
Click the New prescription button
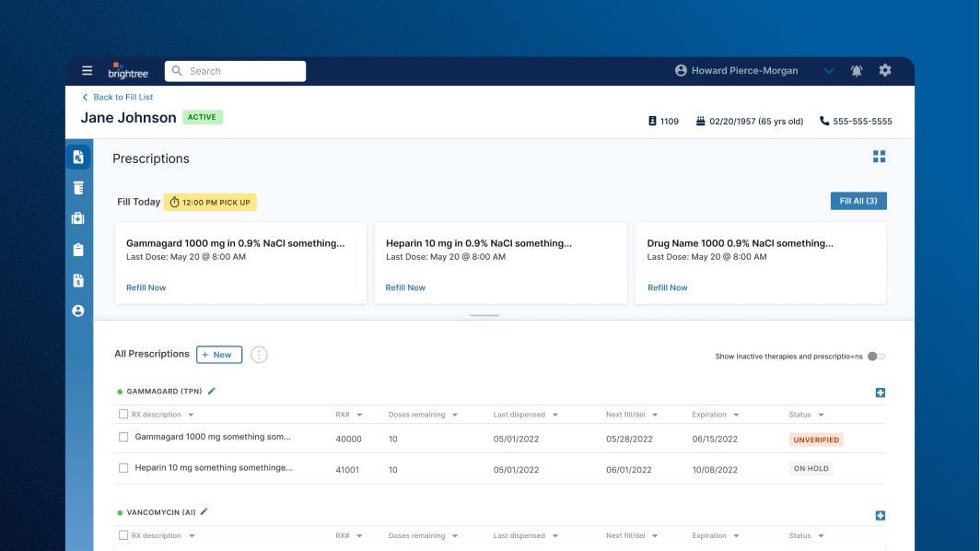[219, 355]
